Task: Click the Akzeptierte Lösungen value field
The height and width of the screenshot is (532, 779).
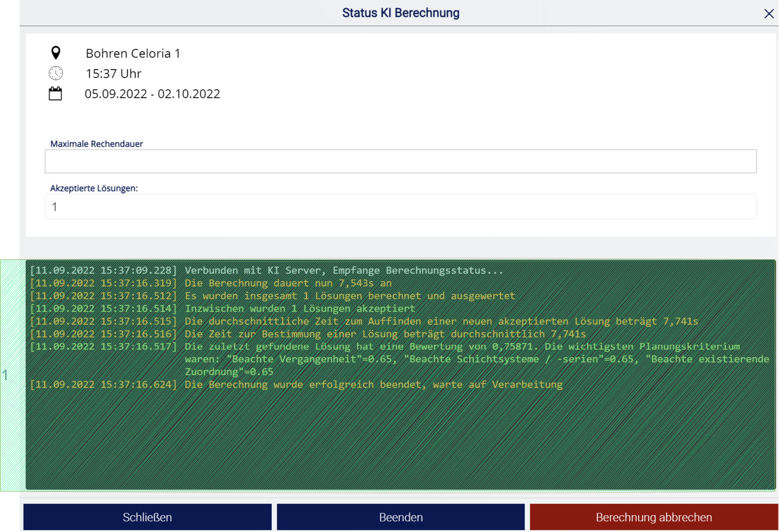Action: tap(400, 207)
